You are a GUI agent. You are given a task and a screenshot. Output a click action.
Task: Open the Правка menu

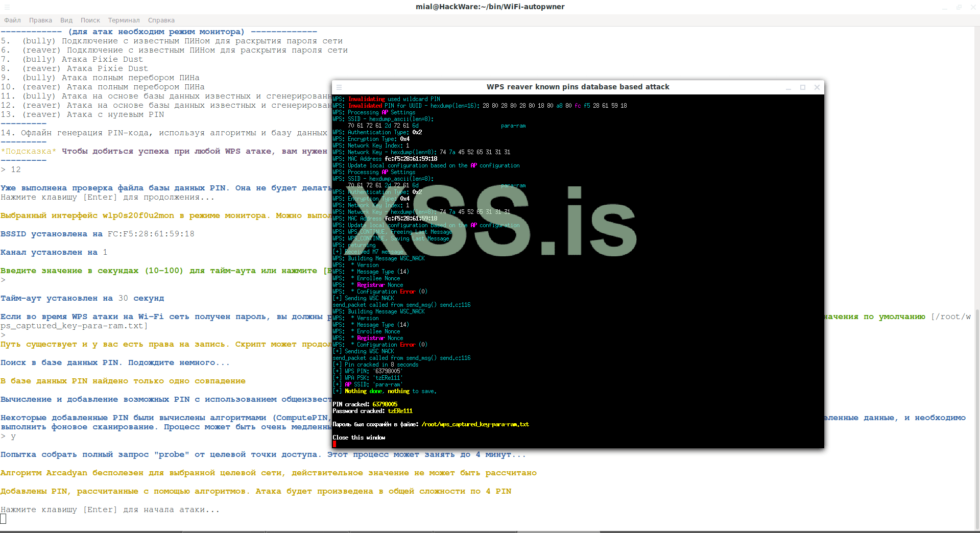(40, 20)
